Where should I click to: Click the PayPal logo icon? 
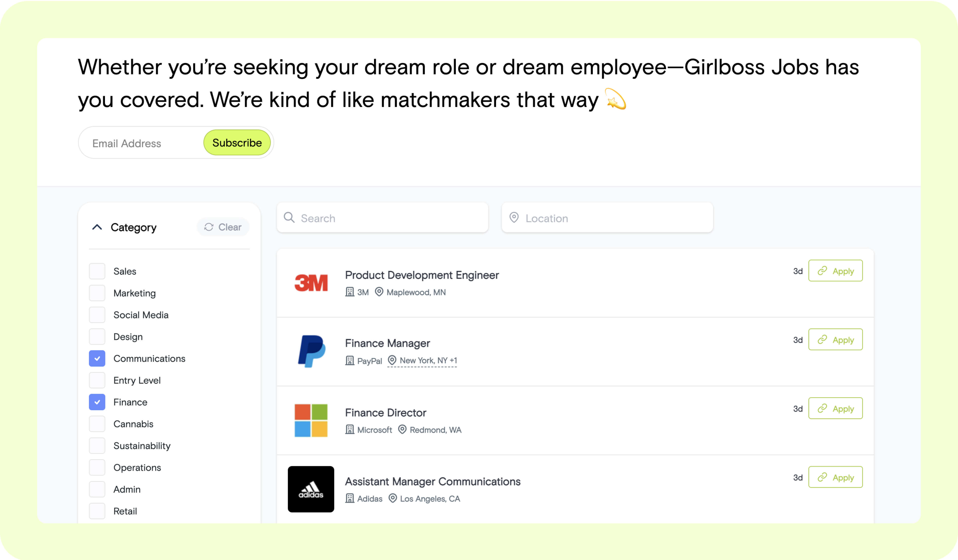pos(311,351)
